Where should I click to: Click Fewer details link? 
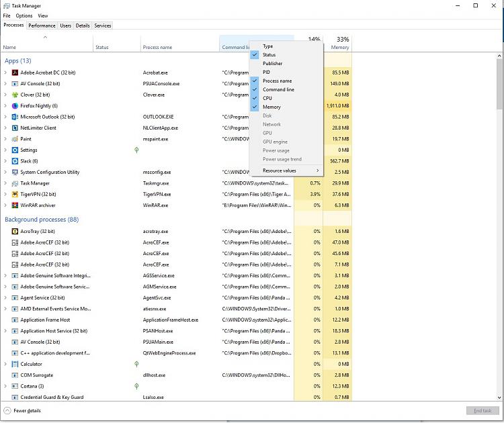[x=28, y=411]
